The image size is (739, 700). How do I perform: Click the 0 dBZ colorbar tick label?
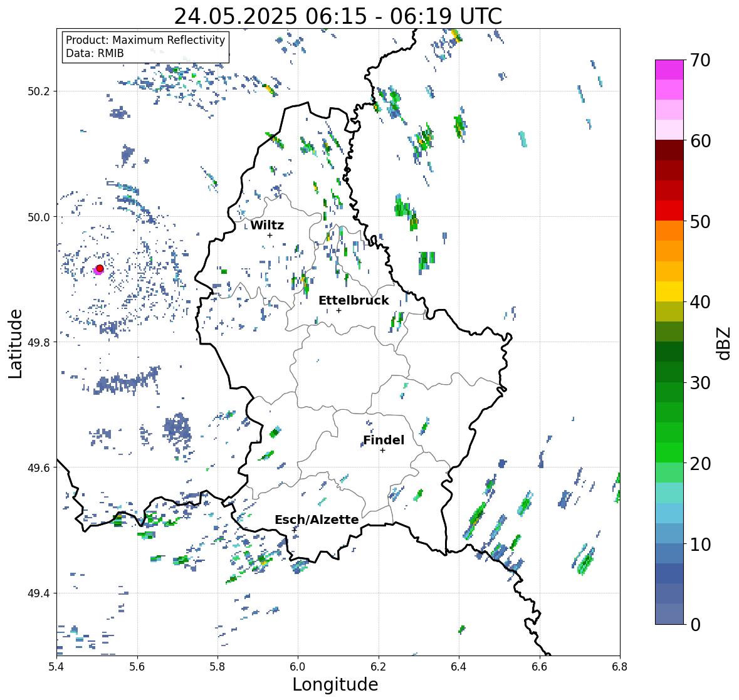(695, 625)
